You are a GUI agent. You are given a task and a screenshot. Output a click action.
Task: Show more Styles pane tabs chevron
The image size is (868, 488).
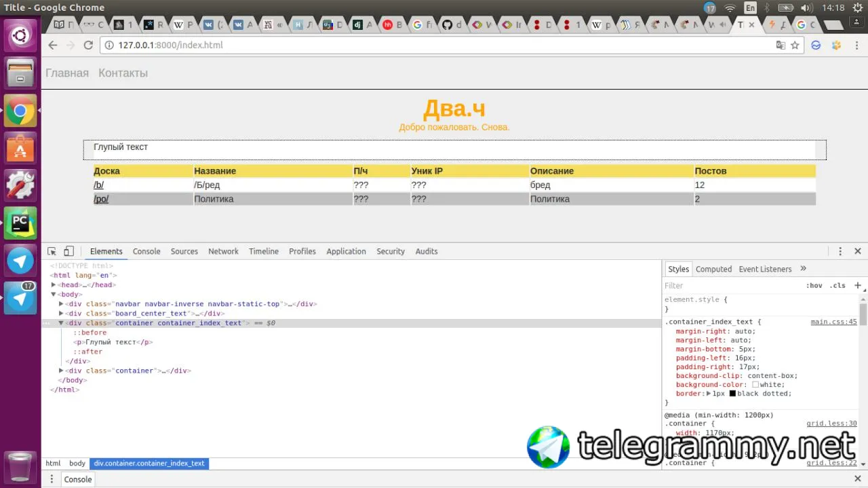coord(804,269)
